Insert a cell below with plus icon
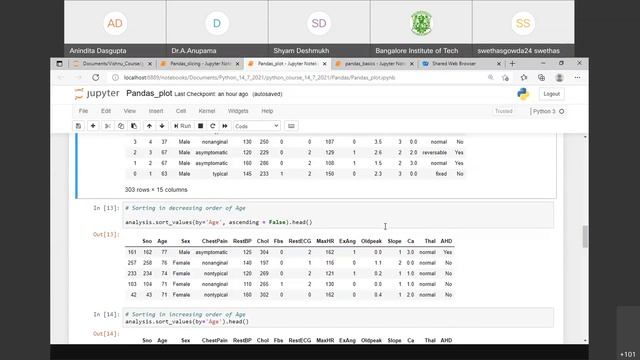640x360 pixels. tap(93, 126)
